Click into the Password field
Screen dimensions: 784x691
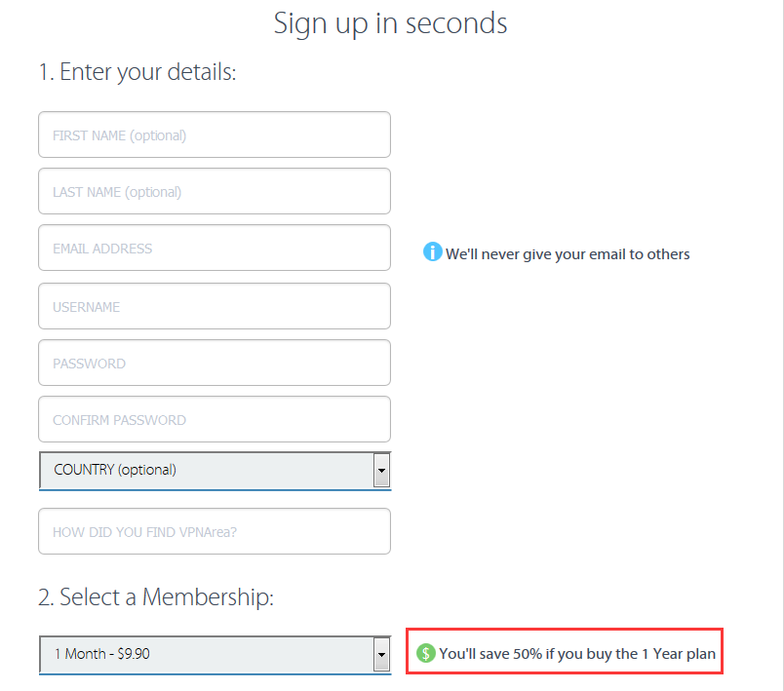tap(215, 363)
